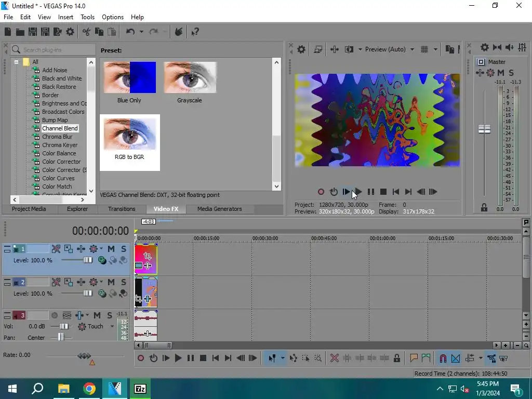
Task: Select the Grayscale preset thumbnail
Action: (190, 77)
